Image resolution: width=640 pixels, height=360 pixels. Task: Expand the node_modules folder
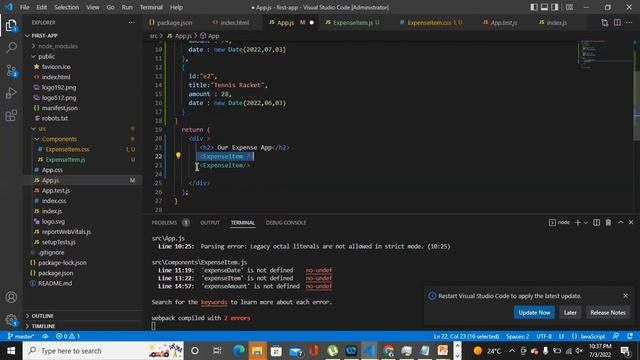[x=33, y=46]
